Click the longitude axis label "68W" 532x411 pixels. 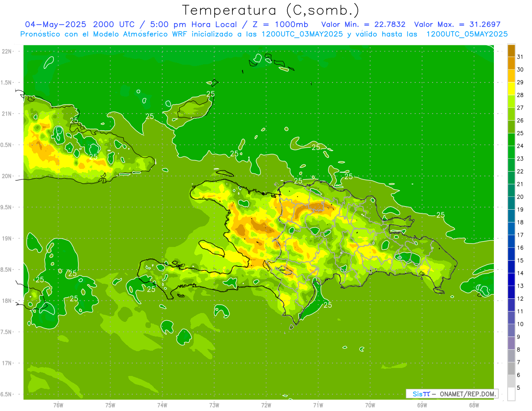[474, 405]
